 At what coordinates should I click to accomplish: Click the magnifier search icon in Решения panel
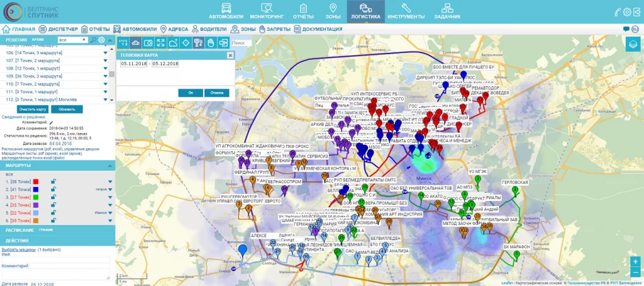tap(92, 40)
